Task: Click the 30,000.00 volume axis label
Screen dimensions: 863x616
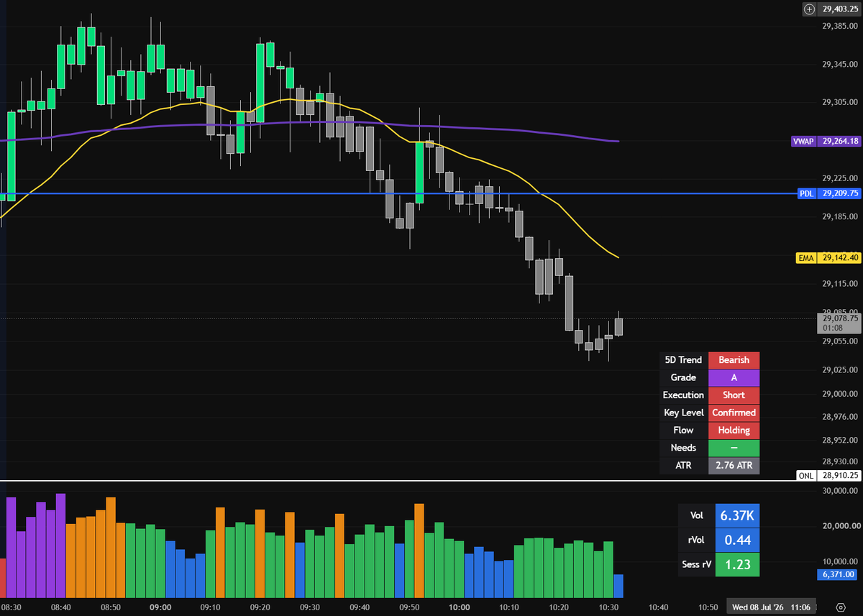Action: pos(840,492)
